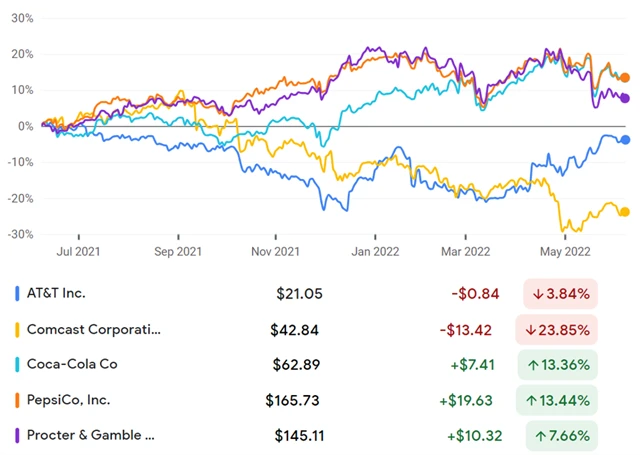
Task: Click Procter & Gamble's up-arrow 7.66% badge
Action: pyautogui.click(x=559, y=435)
